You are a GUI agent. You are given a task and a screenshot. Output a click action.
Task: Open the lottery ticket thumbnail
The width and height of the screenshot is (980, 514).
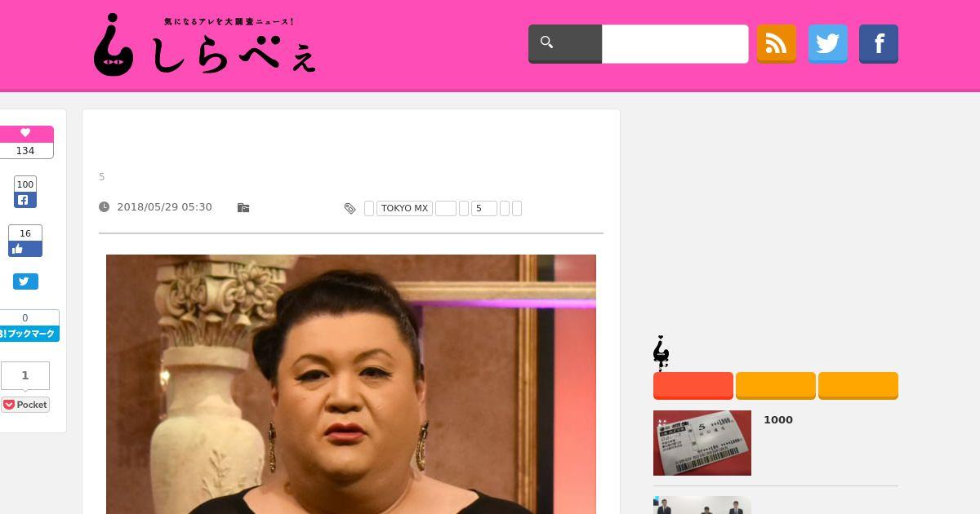702,443
